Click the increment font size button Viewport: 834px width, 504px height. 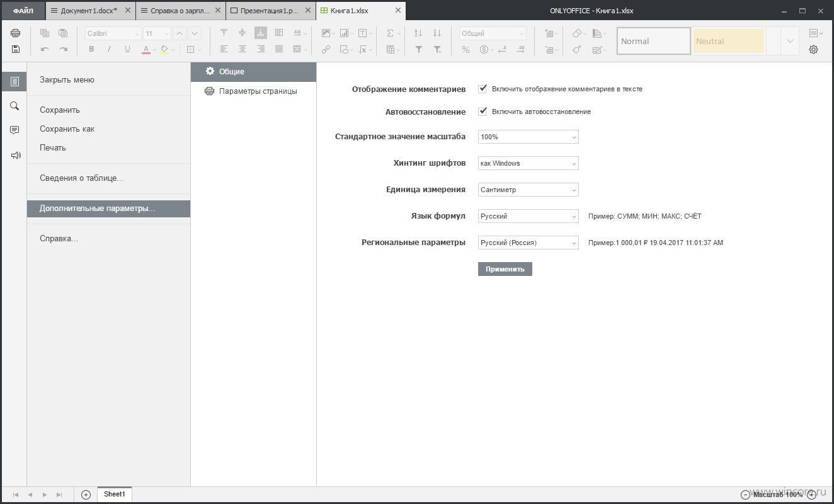(x=180, y=33)
